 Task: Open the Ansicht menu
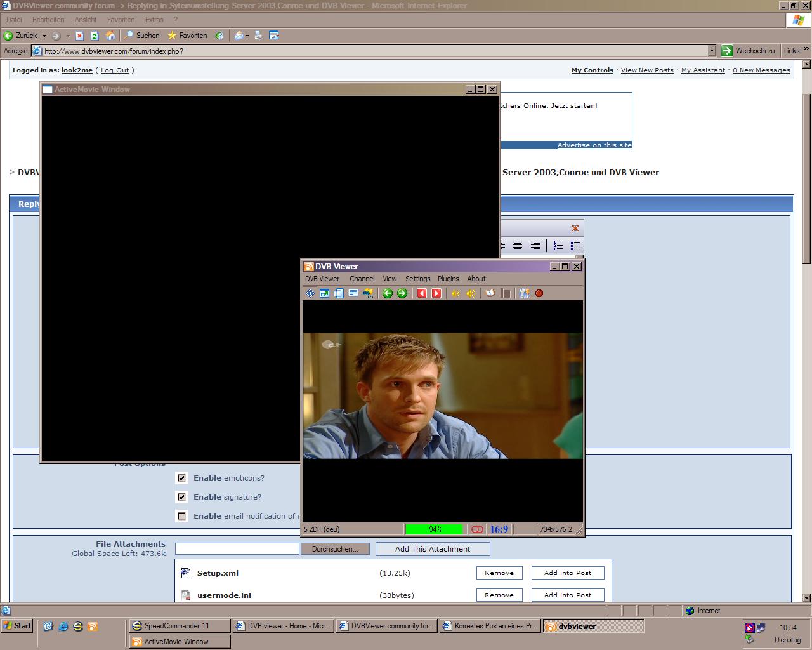point(86,20)
